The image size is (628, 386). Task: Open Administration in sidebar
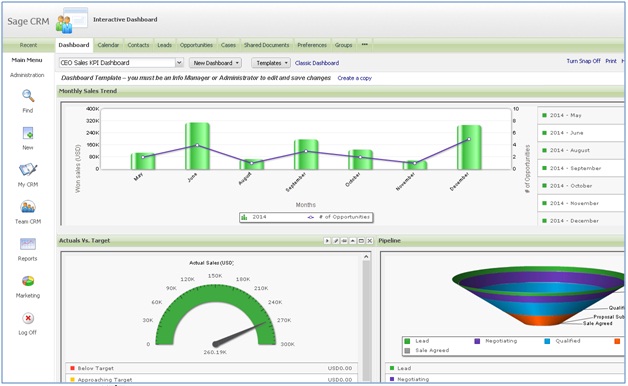(x=27, y=75)
